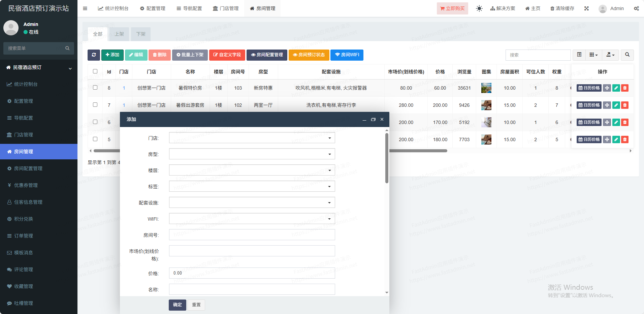Switch to the 上架 tab
Viewport: 644px width, 314px height.
pyautogui.click(x=119, y=34)
